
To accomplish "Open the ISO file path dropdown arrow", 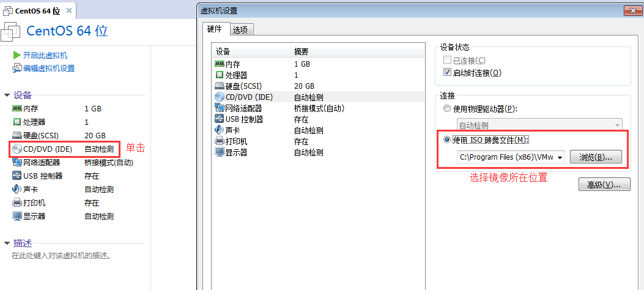I will [x=560, y=157].
